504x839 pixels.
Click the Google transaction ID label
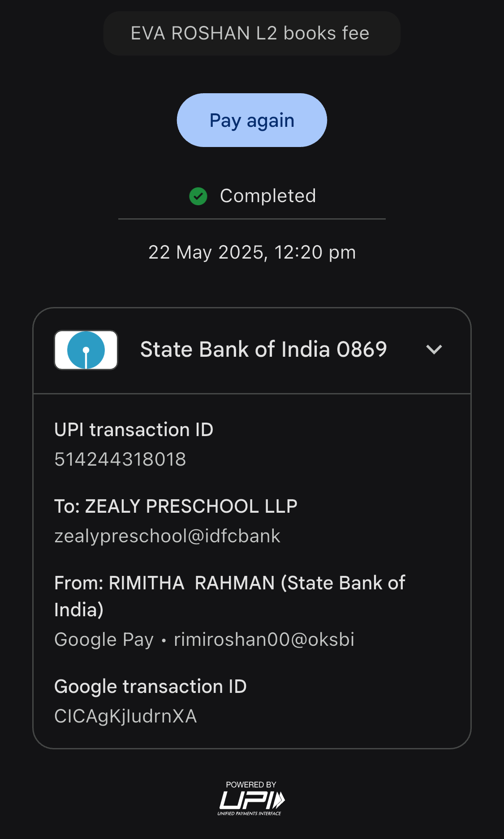coord(151,687)
